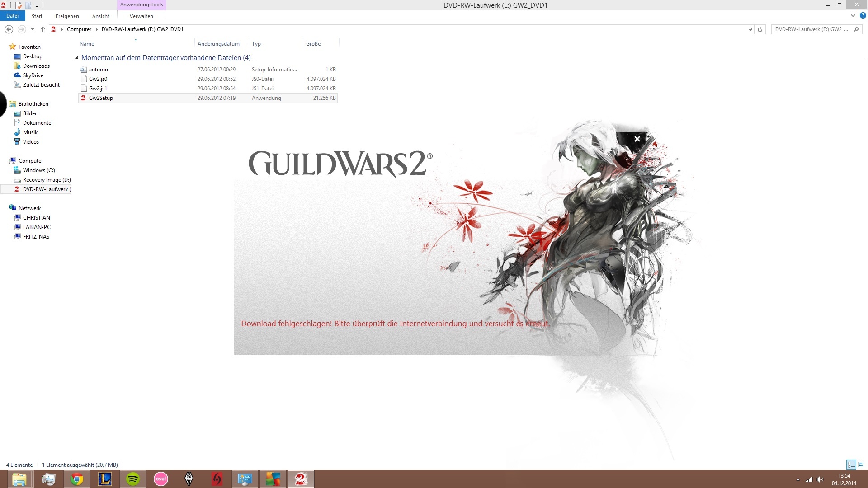Switch to large icons view layout
The width and height of the screenshot is (868, 488).
(x=861, y=465)
